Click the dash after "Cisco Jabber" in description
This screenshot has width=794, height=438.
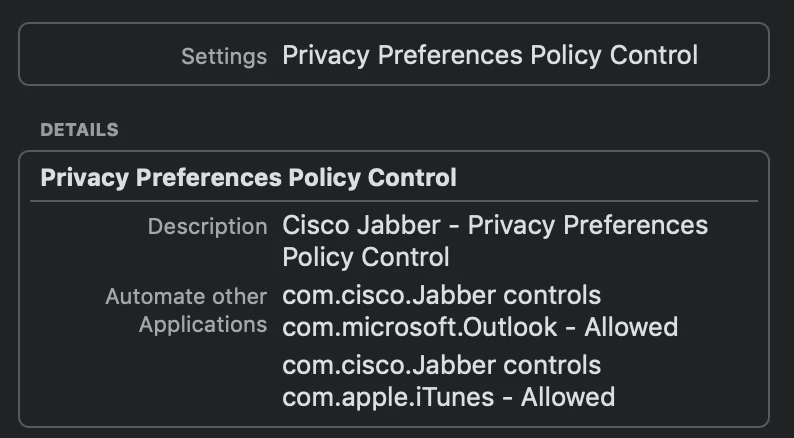454,226
